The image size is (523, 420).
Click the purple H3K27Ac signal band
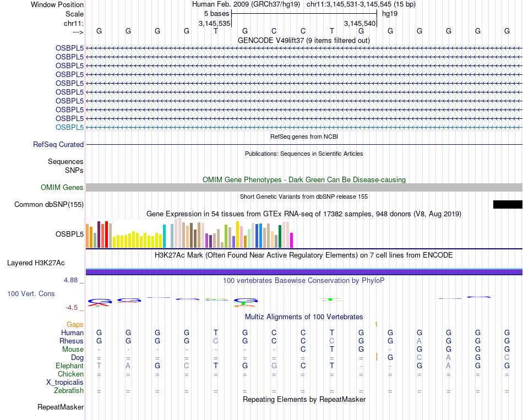point(304,272)
